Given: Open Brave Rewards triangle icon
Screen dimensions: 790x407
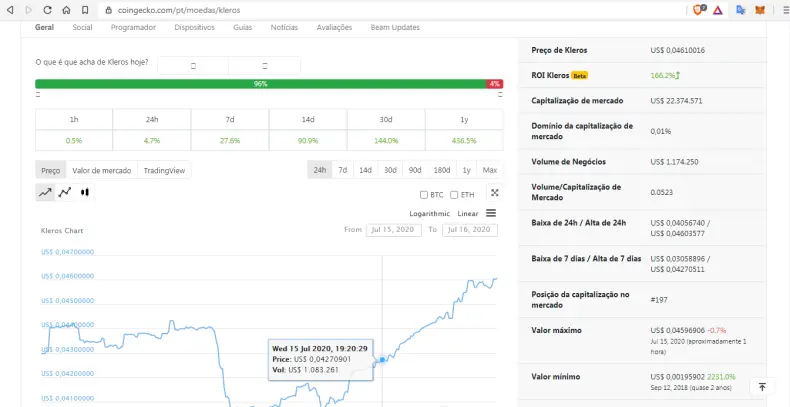Looking at the screenshot, I should pos(717,10).
